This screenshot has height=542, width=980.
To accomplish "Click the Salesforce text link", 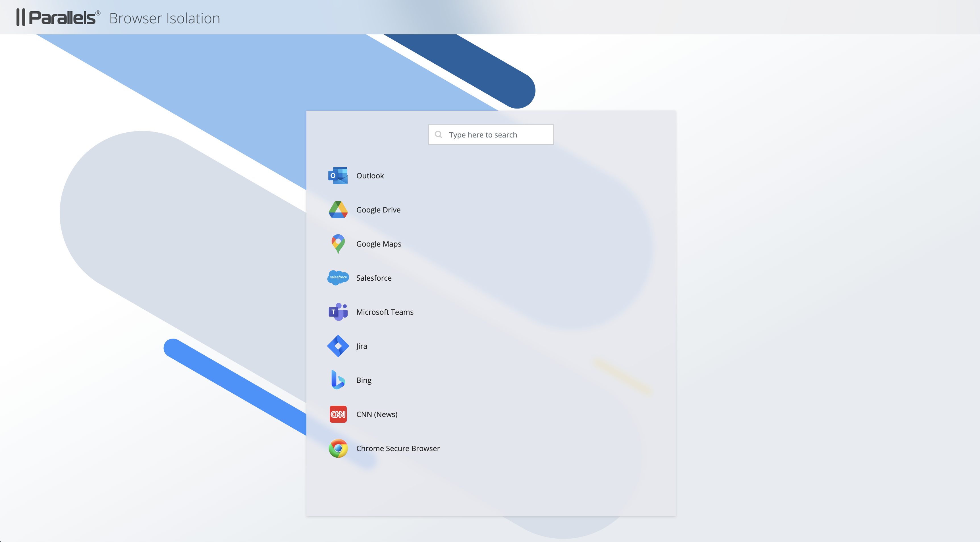I will pos(373,278).
